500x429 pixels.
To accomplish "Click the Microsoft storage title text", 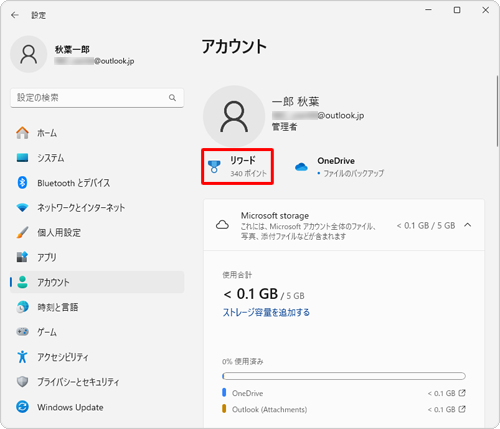I will (x=275, y=216).
